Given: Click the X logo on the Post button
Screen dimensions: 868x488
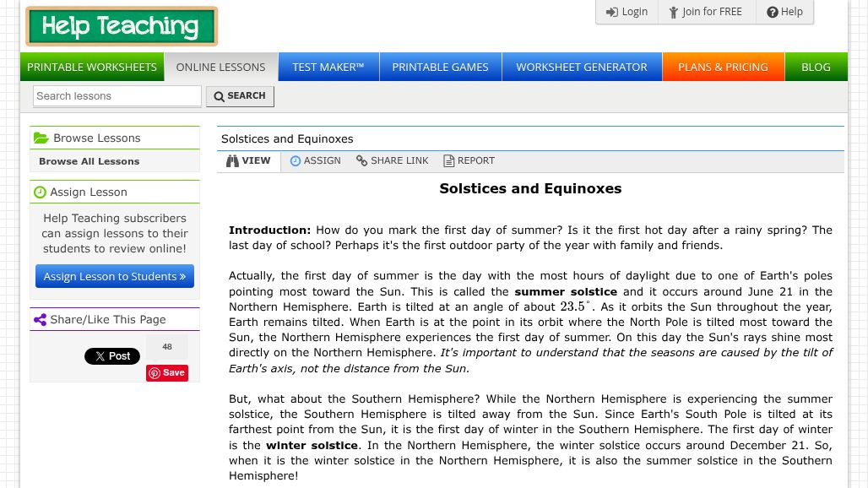Looking at the screenshot, I should coord(100,356).
